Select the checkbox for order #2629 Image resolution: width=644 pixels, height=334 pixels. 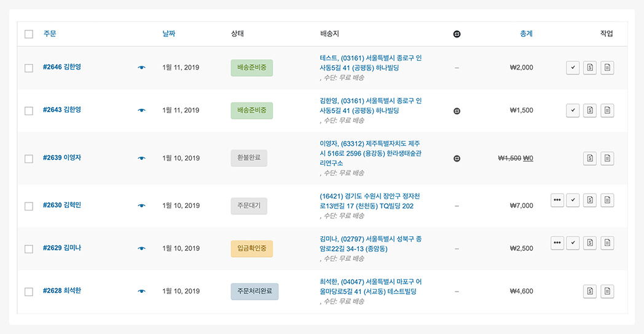(x=29, y=249)
